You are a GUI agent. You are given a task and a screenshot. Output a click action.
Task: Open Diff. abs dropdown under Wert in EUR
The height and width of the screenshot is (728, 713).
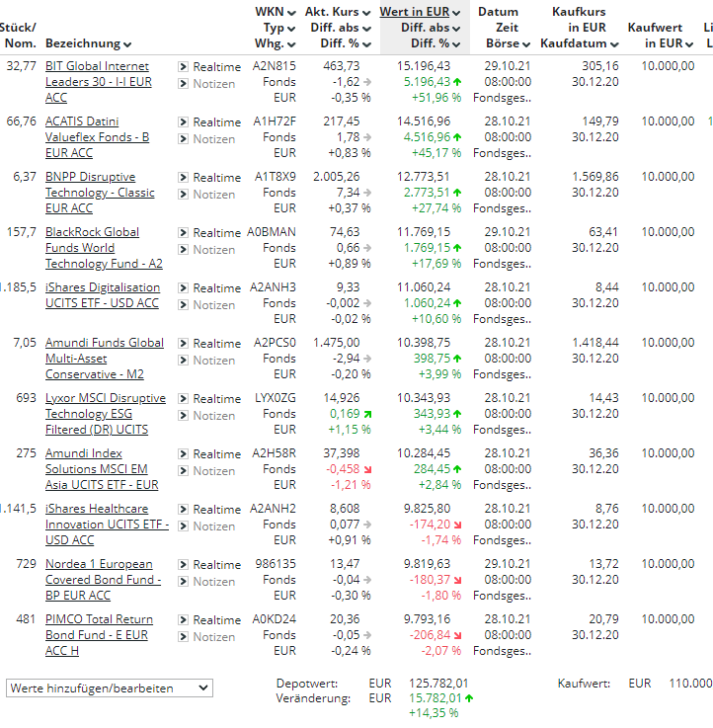point(456,29)
